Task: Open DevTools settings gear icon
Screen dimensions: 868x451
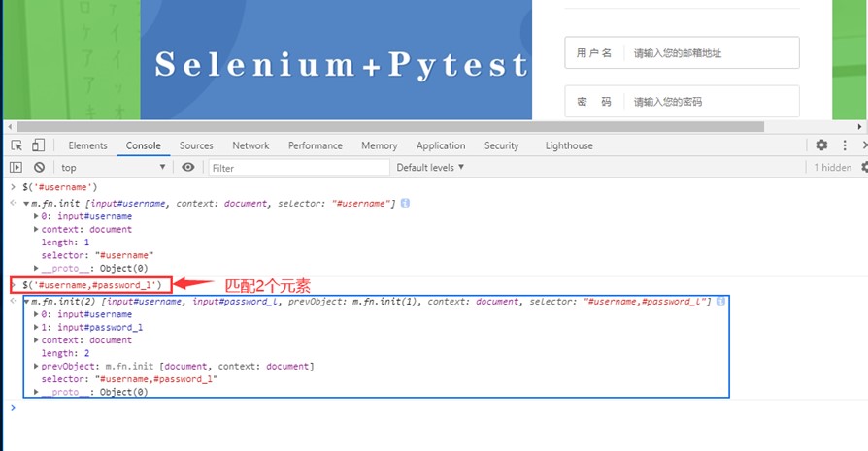Action: (x=821, y=145)
